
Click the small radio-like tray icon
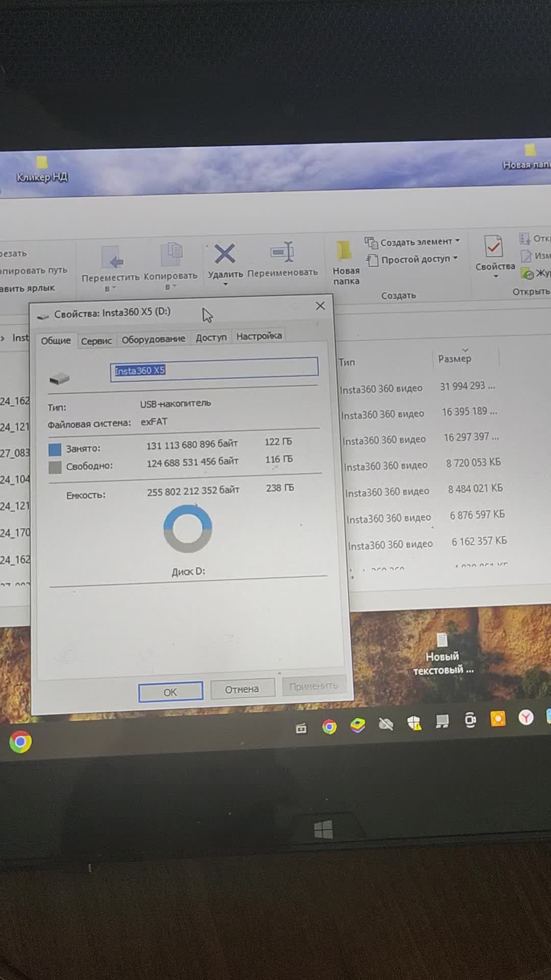click(x=302, y=728)
